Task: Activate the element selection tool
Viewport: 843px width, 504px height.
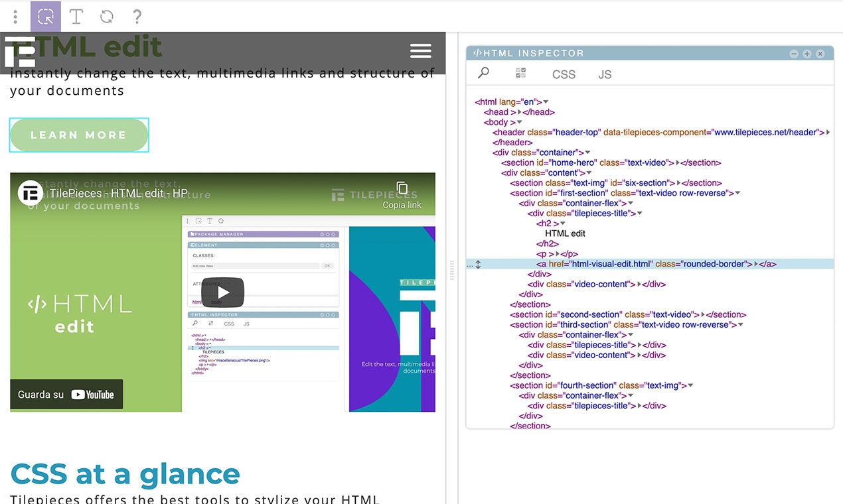Action: [45, 17]
